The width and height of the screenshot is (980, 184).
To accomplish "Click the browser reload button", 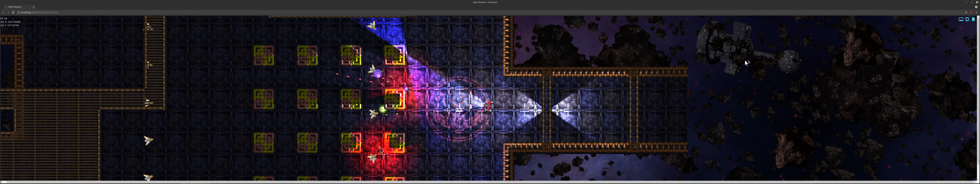I will (x=13, y=12).
